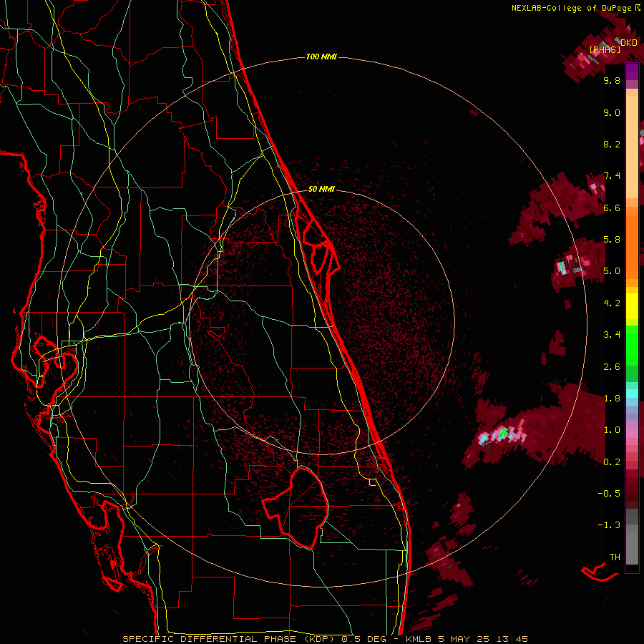Click the bright green segment of the color scale

pos(632,346)
